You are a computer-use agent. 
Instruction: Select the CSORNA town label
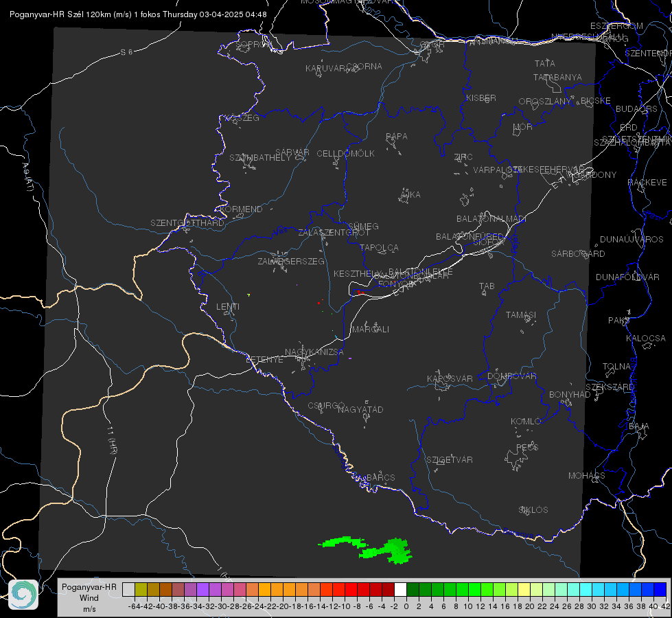pos(364,67)
